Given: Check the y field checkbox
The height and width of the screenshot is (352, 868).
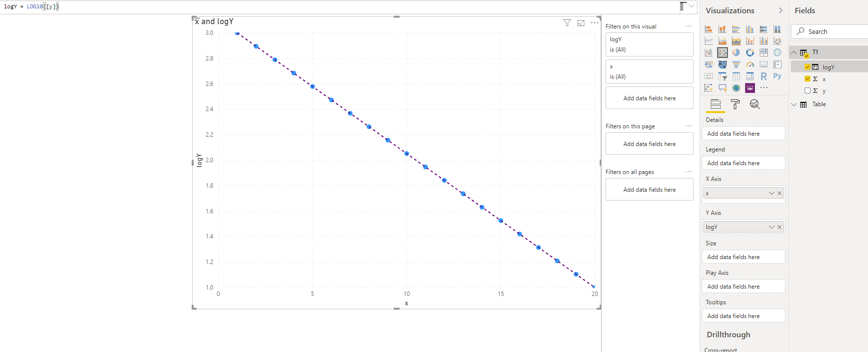Looking at the screenshot, I should pyautogui.click(x=808, y=90).
